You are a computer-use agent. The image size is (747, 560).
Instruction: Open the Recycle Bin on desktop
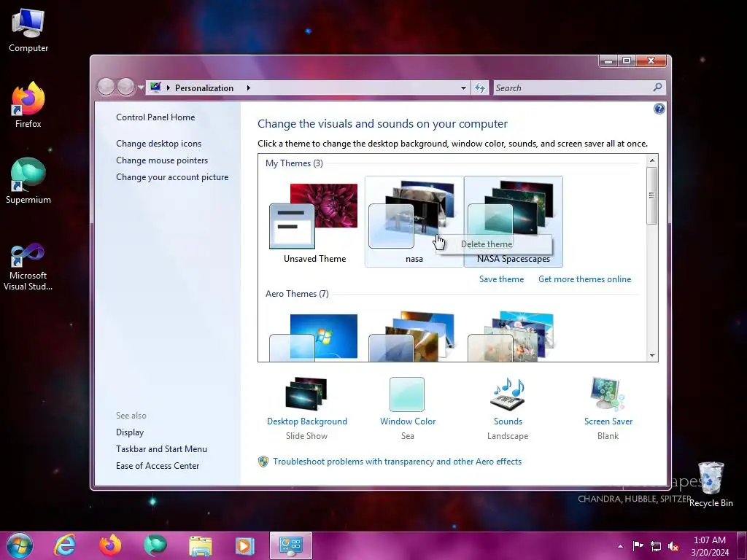[x=711, y=484]
